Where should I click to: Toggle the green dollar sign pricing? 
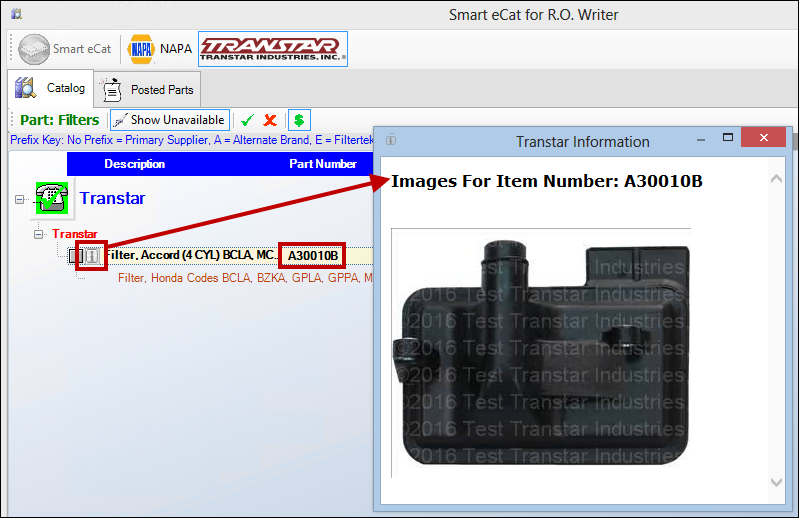point(298,120)
